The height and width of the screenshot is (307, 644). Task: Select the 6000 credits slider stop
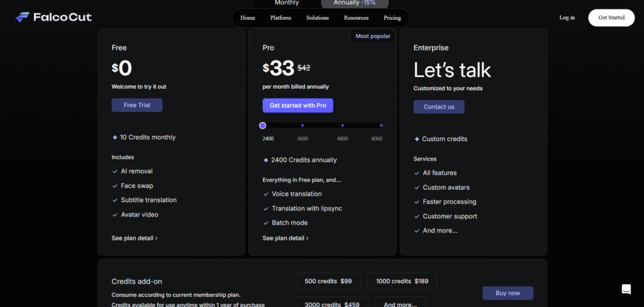pyautogui.click(x=380, y=126)
